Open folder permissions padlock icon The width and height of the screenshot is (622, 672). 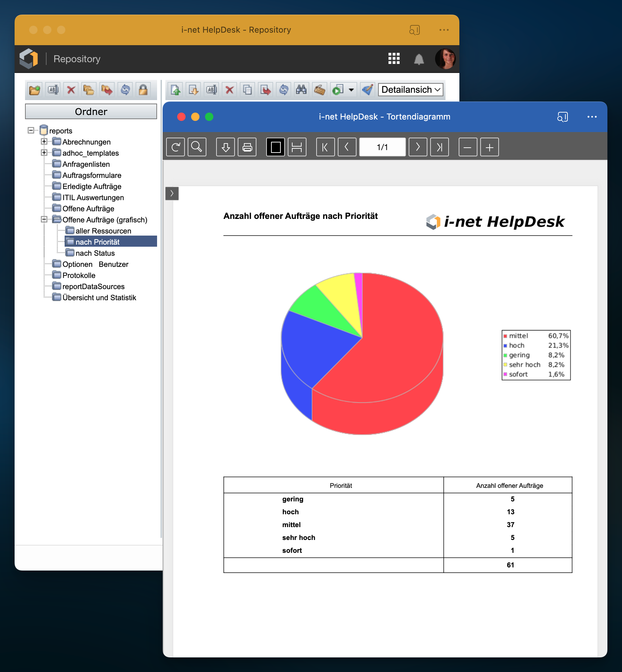point(143,90)
